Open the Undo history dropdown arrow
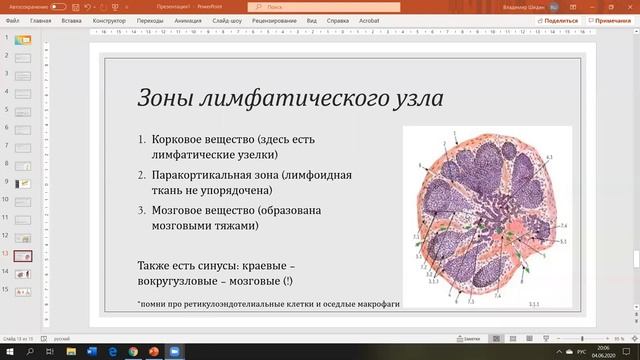Screen dimensions: 640x360 pyautogui.click(x=94, y=7)
